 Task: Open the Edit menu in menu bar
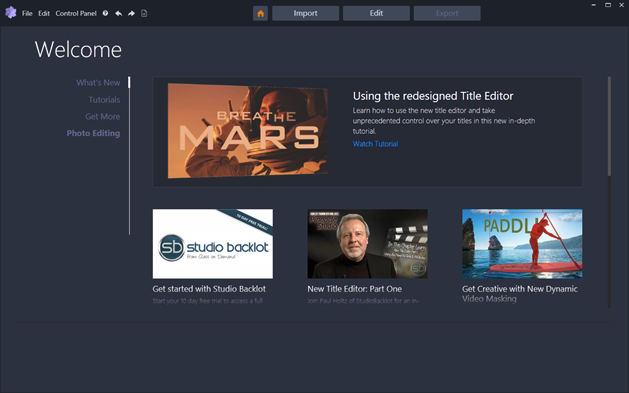pos(44,13)
